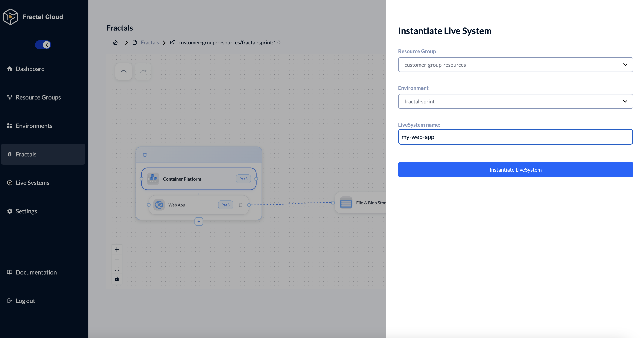This screenshot has height=338, width=644.
Task: Expand the add-component plus button under the group
Action: 199,221
